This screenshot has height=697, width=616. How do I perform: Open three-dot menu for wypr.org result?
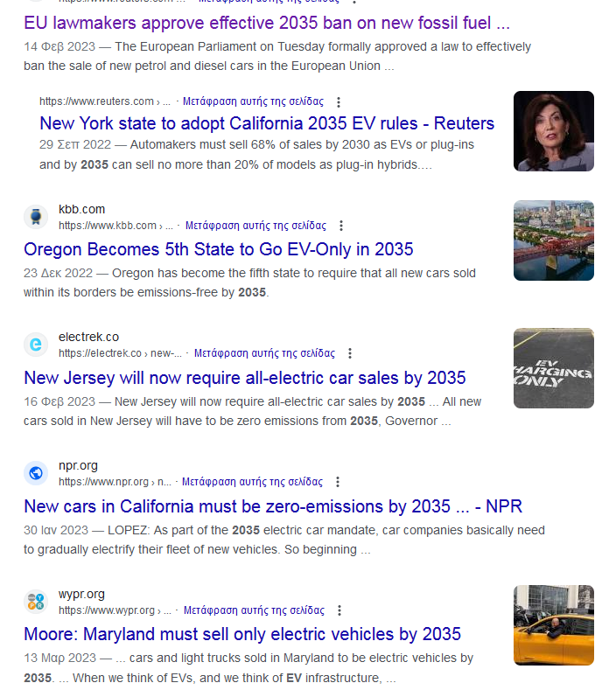click(339, 610)
